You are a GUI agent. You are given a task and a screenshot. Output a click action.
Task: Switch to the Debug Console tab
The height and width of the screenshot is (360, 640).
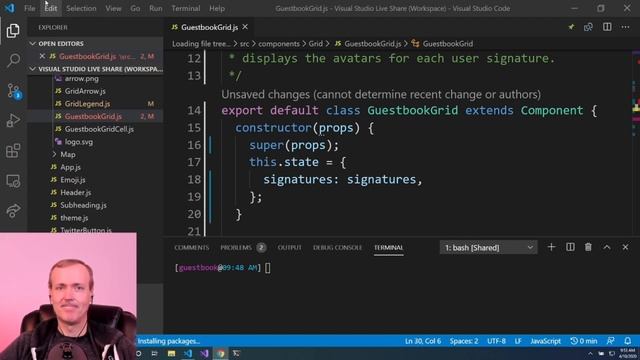(338, 247)
